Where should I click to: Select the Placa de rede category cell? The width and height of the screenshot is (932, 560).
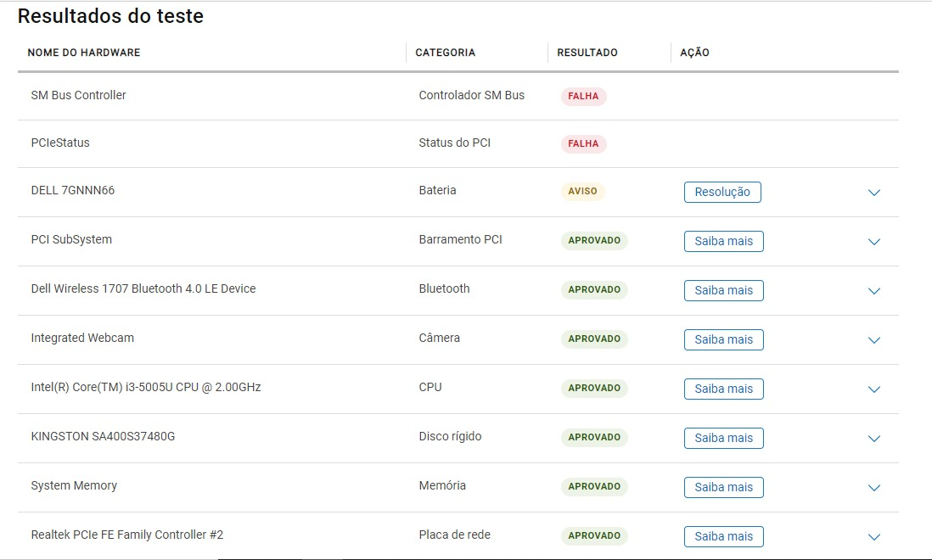(x=455, y=535)
